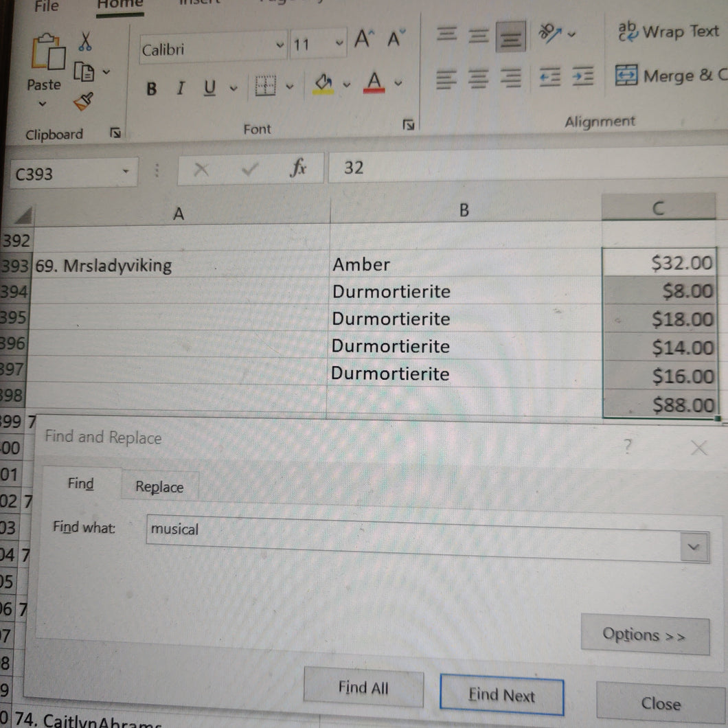Expand the Name Box C393 dropdown
Viewport: 728px width, 728px height.
point(126,171)
